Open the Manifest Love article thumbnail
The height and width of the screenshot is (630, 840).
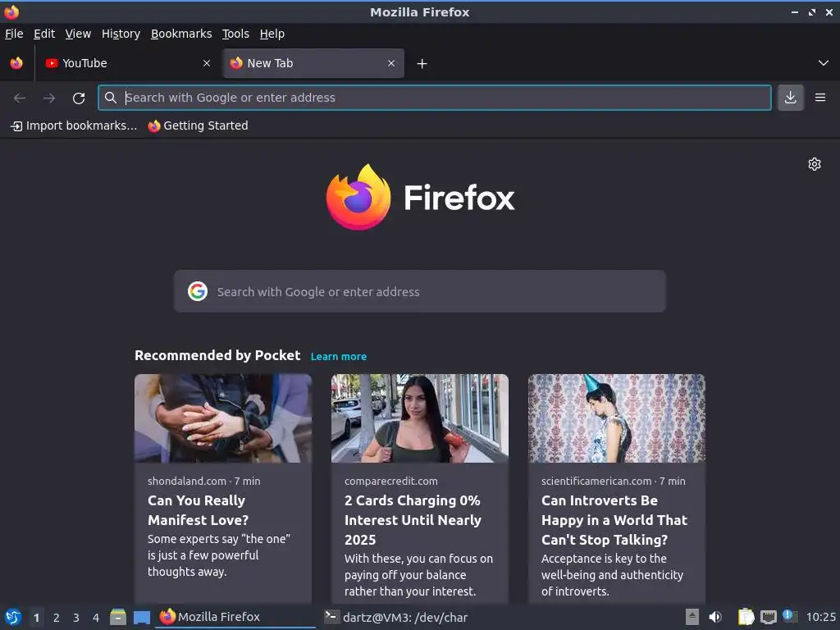(223, 418)
